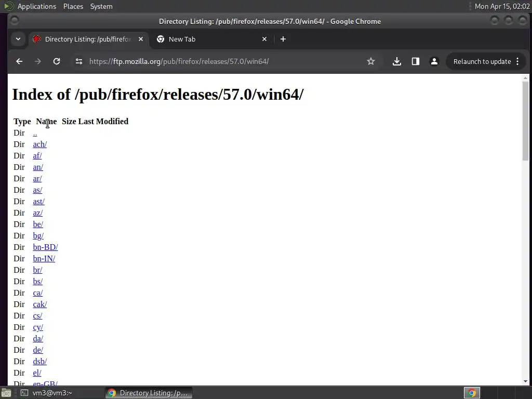Click the Size column header

pyautogui.click(x=69, y=122)
